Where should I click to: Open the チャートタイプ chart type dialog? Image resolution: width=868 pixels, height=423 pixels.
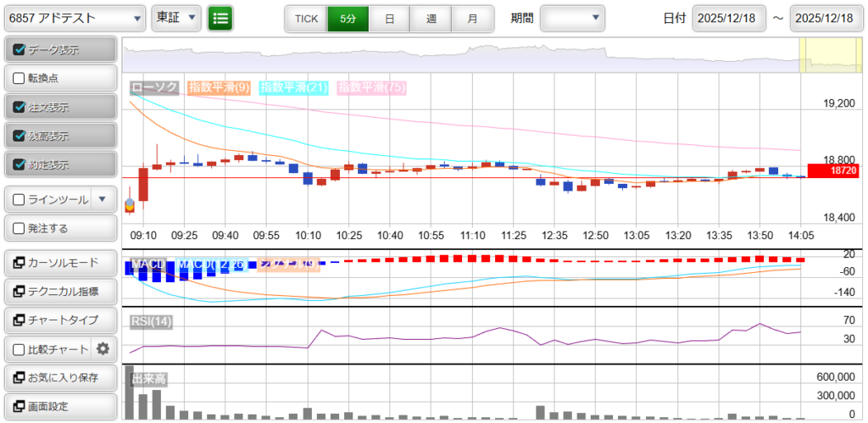pyautogui.click(x=59, y=320)
